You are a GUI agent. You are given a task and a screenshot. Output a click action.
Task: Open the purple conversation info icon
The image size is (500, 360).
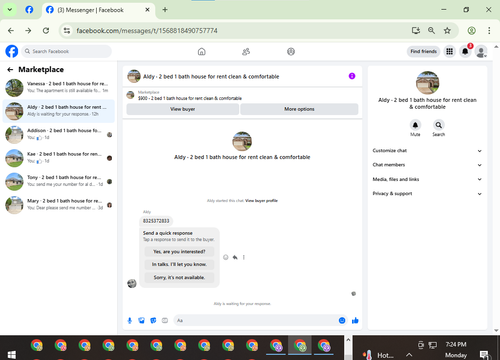click(352, 76)
